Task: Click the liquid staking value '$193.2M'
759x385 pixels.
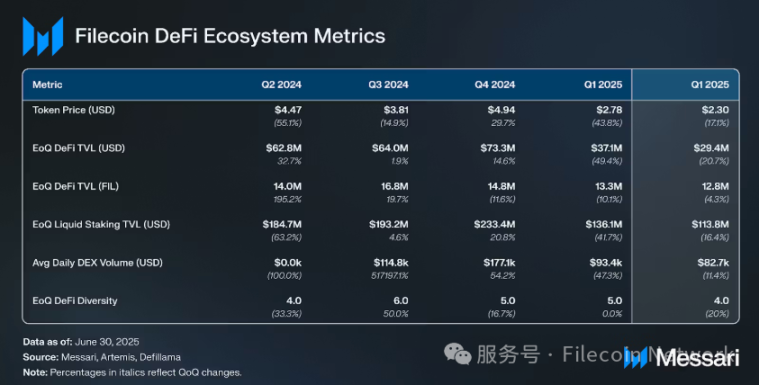Action: 389,225
